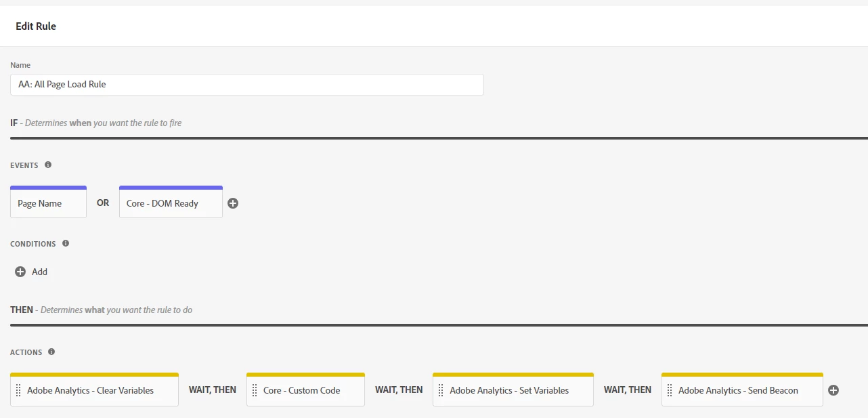The height and width of the screenshot is (418, 868).
Task: Click the Name field label
Action: (20, 65)
